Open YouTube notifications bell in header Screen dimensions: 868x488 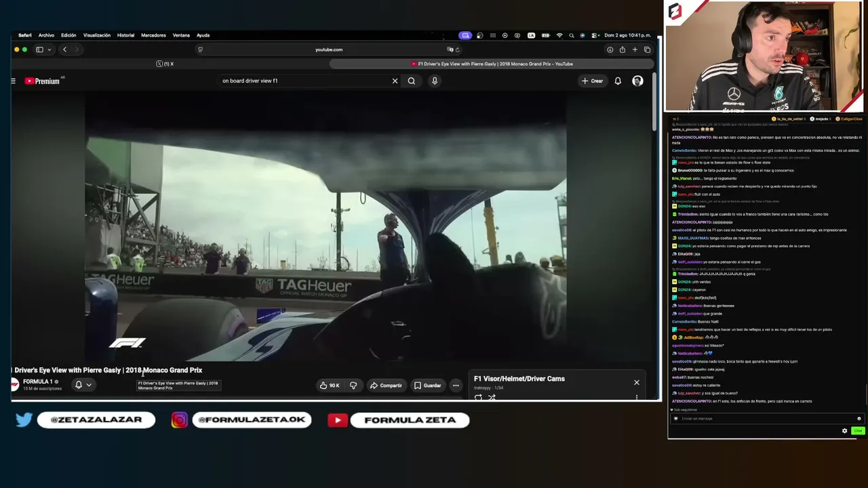click(618, 81)
